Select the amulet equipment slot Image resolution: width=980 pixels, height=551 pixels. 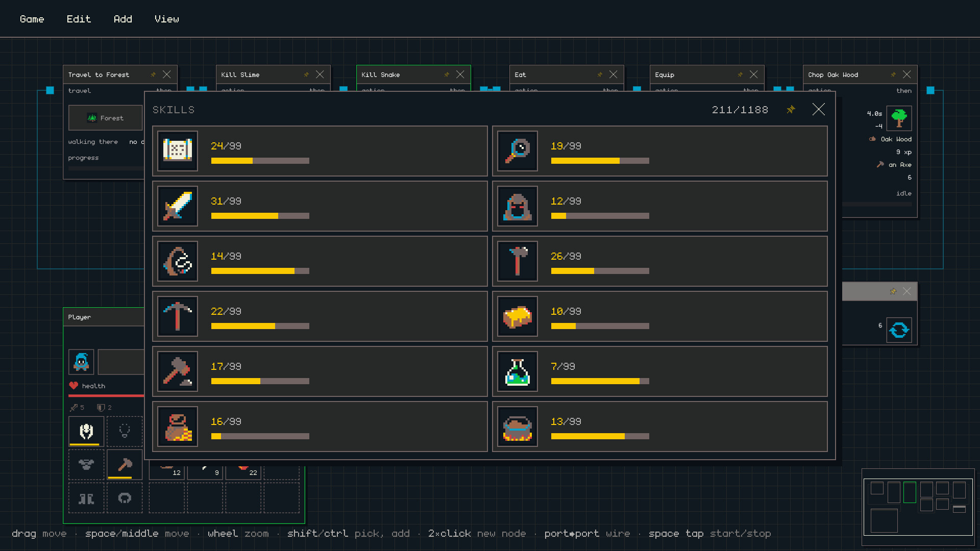125,432
